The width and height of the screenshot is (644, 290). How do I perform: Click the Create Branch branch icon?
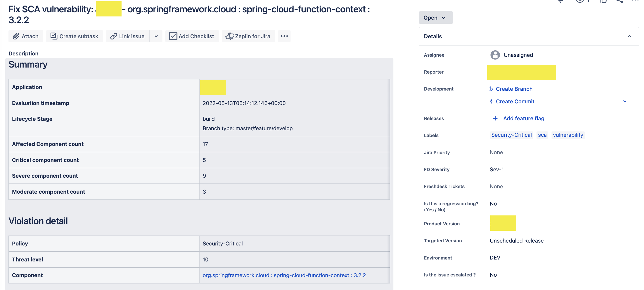point(491,89)
